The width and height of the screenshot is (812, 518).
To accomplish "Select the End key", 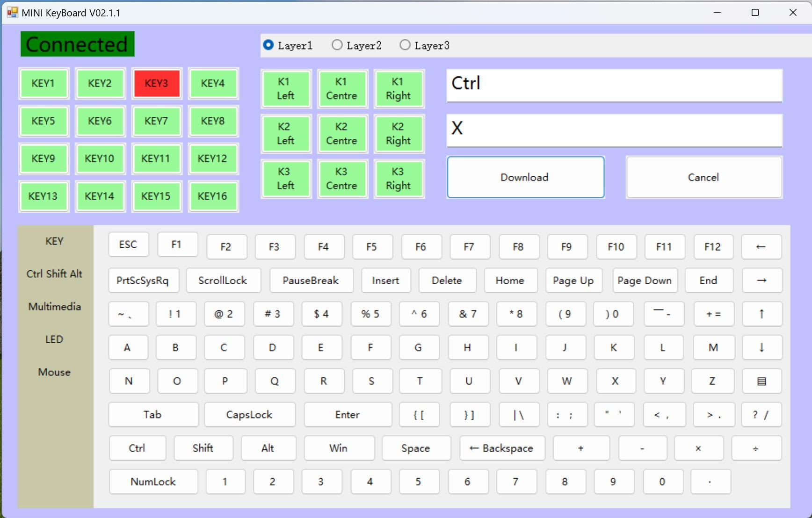I will (709, 281).
